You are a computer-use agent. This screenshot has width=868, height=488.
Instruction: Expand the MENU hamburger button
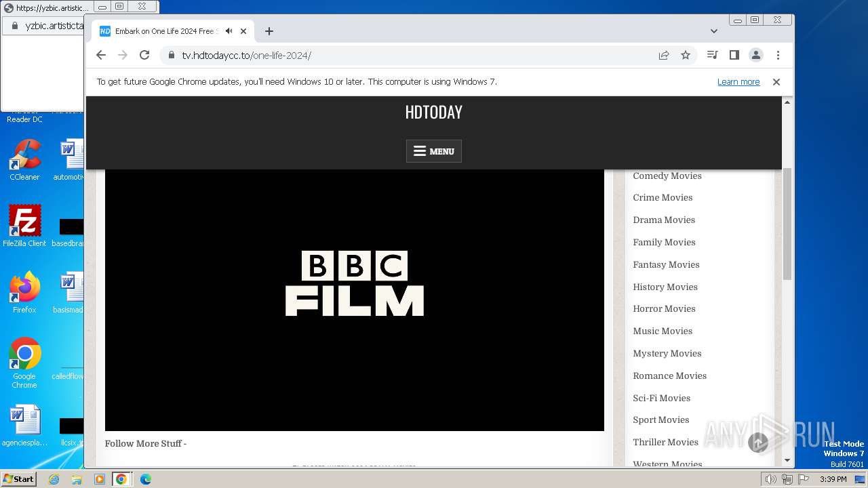tap(434, 151)
